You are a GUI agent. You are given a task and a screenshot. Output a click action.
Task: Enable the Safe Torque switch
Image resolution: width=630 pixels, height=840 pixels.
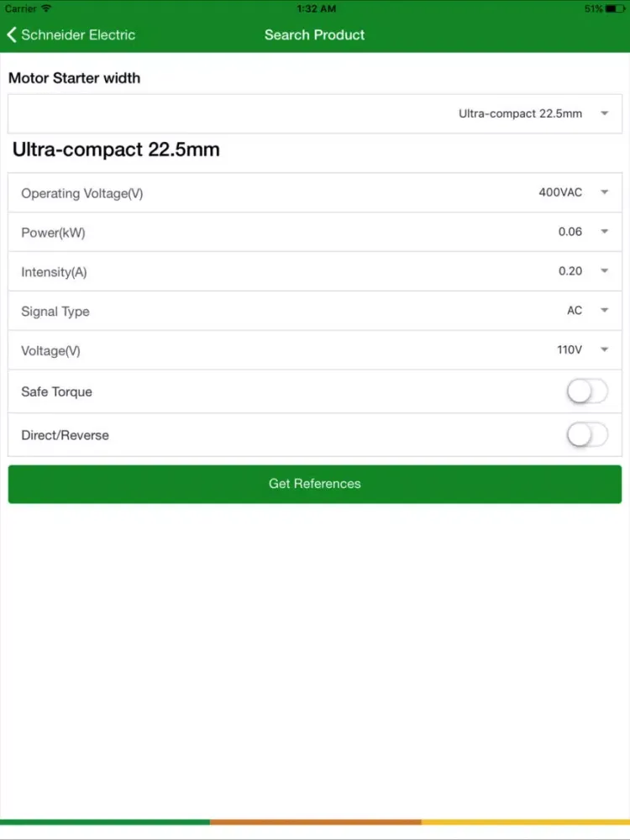coord(587,391)
